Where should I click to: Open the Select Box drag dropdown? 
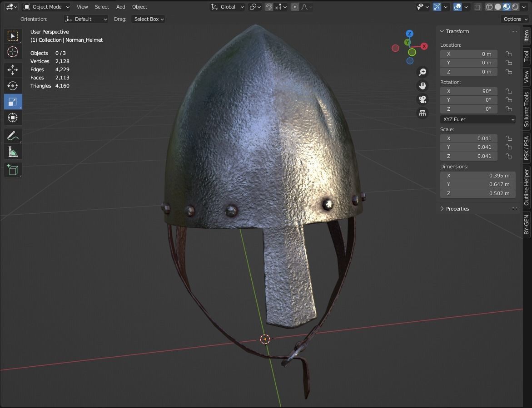(148, 19)
